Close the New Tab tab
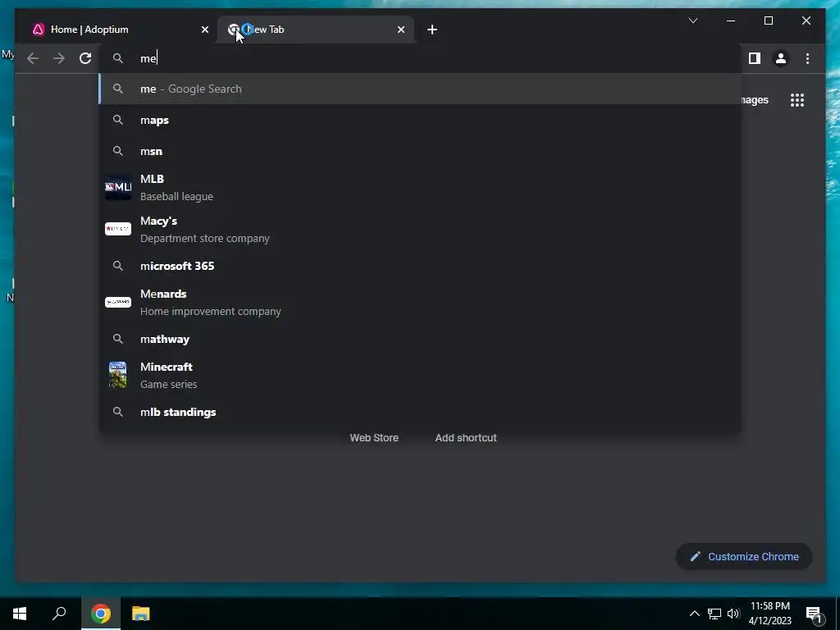 point(400,30)
